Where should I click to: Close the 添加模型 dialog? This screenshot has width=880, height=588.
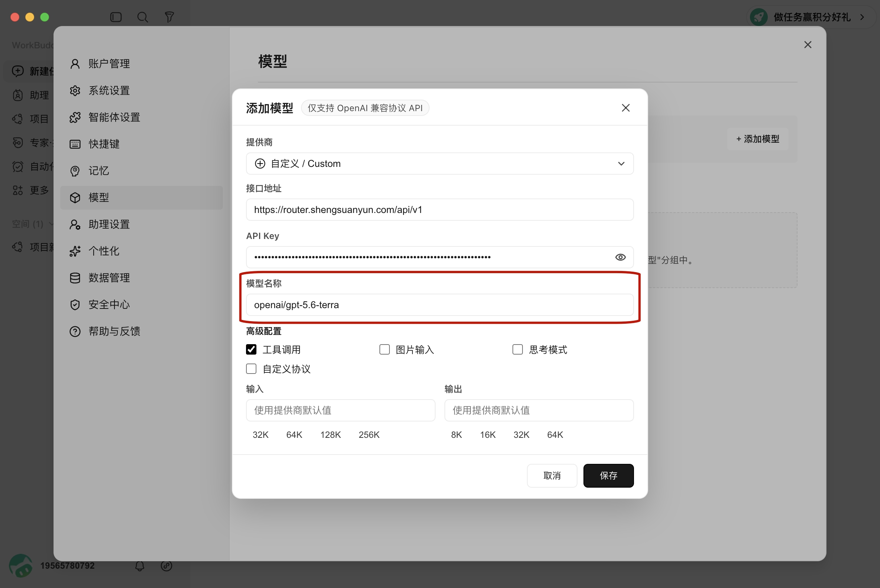click(625, 108)
